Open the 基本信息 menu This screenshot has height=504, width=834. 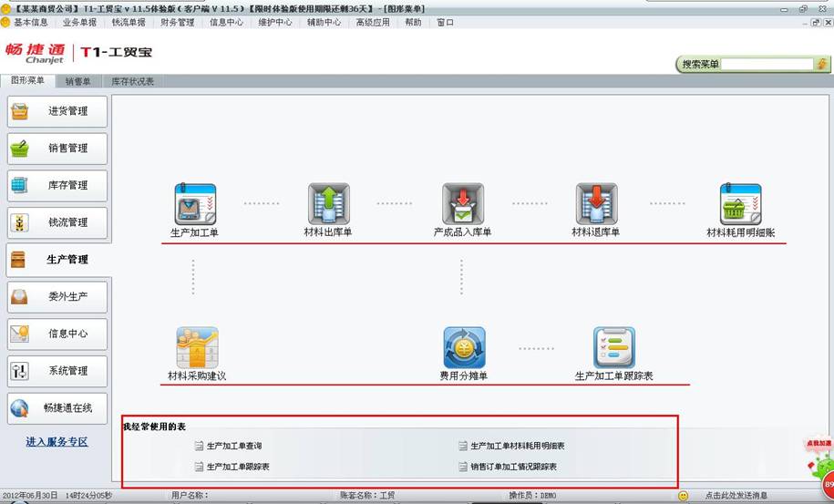click(x=31, y=22)
